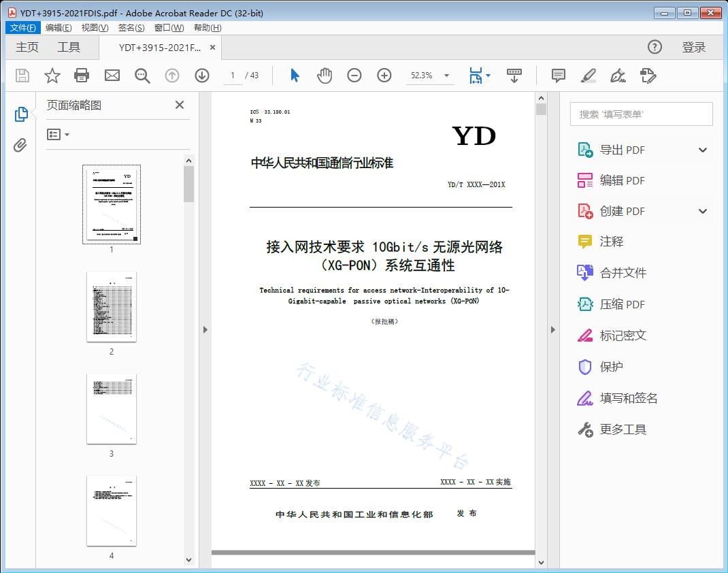
Task: Click the fill and sign pen icon
Action: pyautogui.click(x=618, y=76)
